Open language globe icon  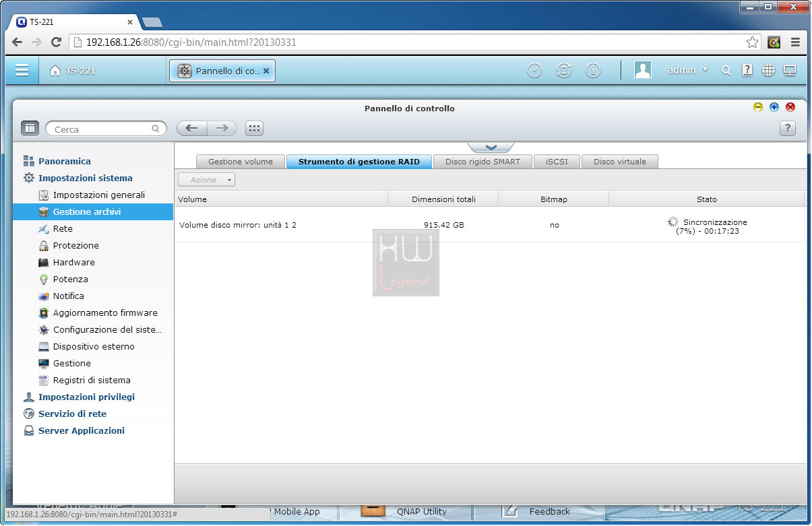[x=768, y=70]
